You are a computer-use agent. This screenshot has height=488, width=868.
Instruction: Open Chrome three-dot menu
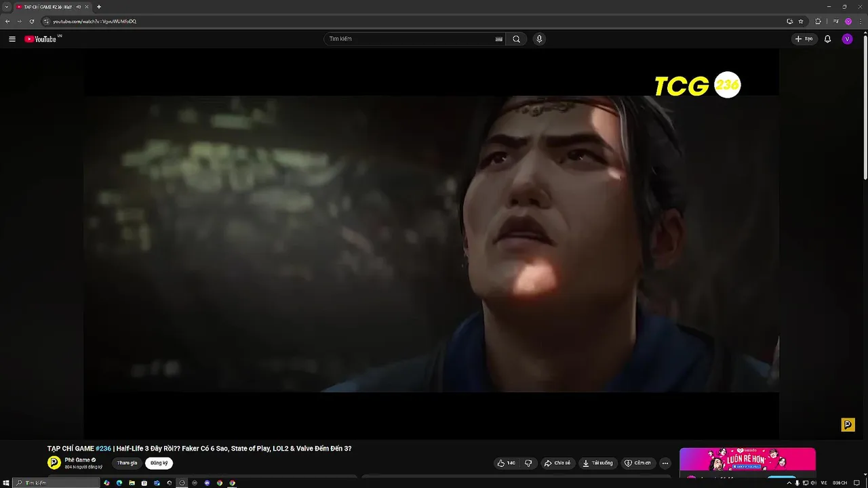click(860, 21)
